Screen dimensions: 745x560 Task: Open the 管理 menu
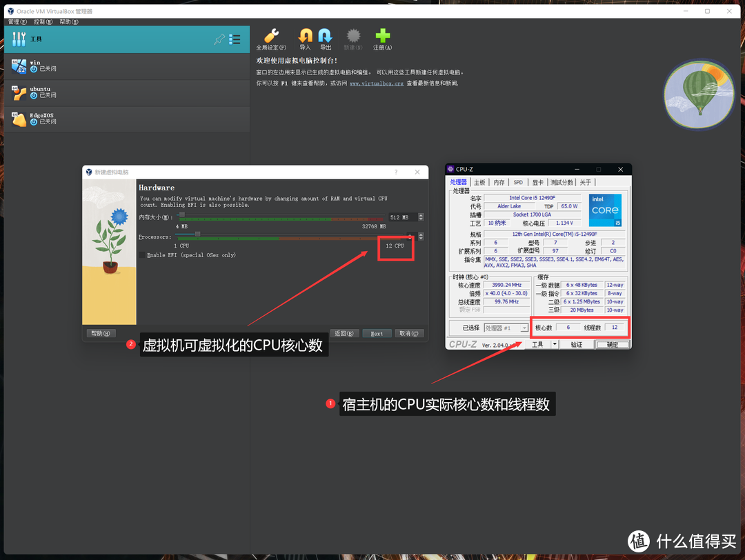click(x=17, y=22)
